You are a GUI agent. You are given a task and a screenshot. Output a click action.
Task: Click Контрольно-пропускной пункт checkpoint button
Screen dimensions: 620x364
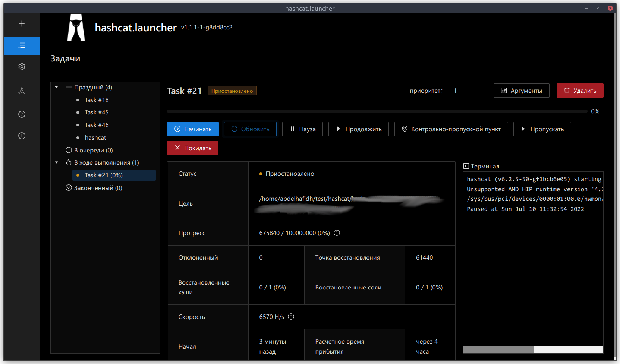click(451, 129)
